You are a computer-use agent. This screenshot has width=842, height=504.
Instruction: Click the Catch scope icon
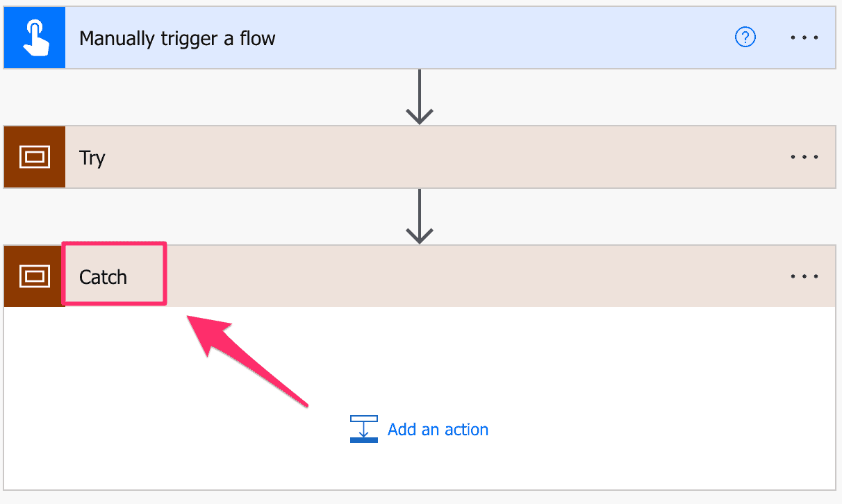tap(34, 276)
